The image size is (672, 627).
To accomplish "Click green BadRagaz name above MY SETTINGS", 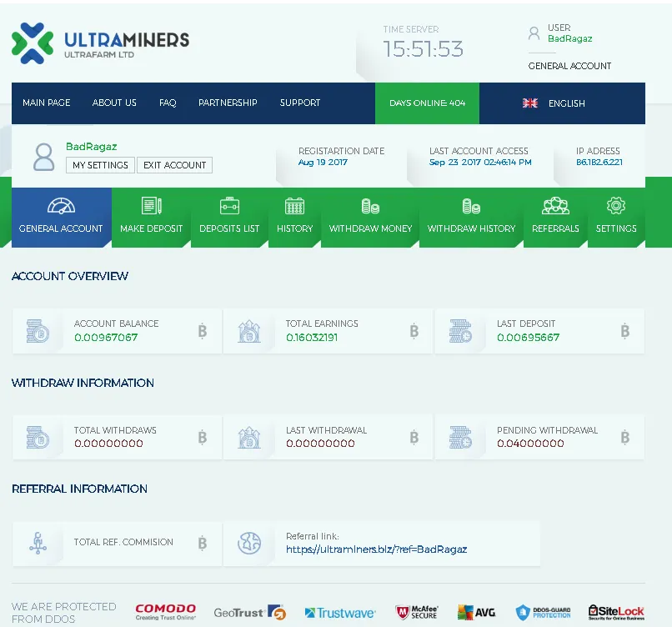I will click(91, 147).
